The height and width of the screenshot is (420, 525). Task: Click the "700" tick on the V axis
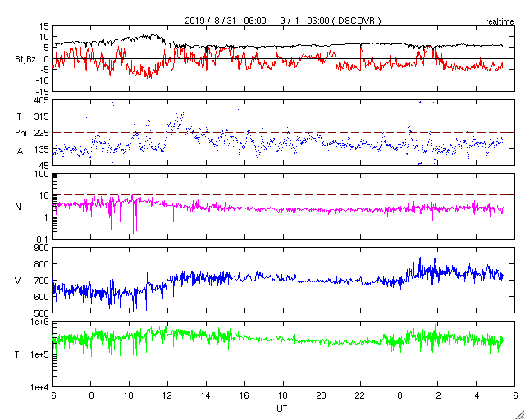tap(42, 281)
